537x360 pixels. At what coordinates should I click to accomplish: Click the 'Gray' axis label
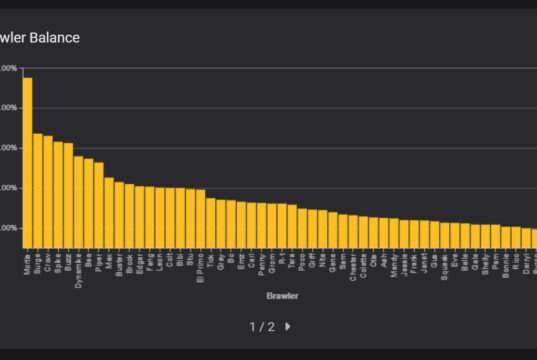221,262
